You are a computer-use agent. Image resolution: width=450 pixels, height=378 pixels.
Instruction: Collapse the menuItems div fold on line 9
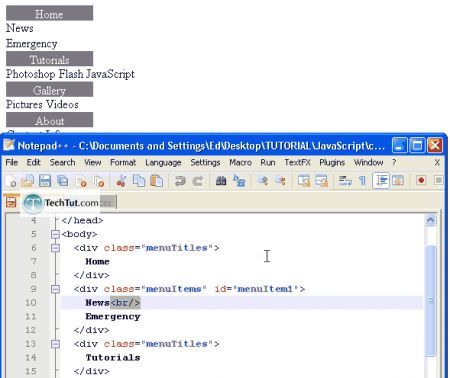click(55, 289)
